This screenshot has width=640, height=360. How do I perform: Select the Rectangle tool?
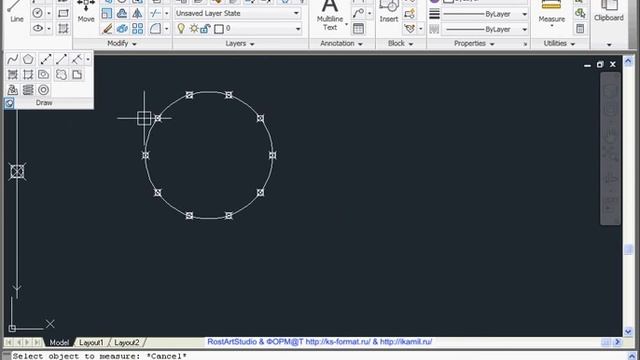pyautogui.click(x=63, y=13)
